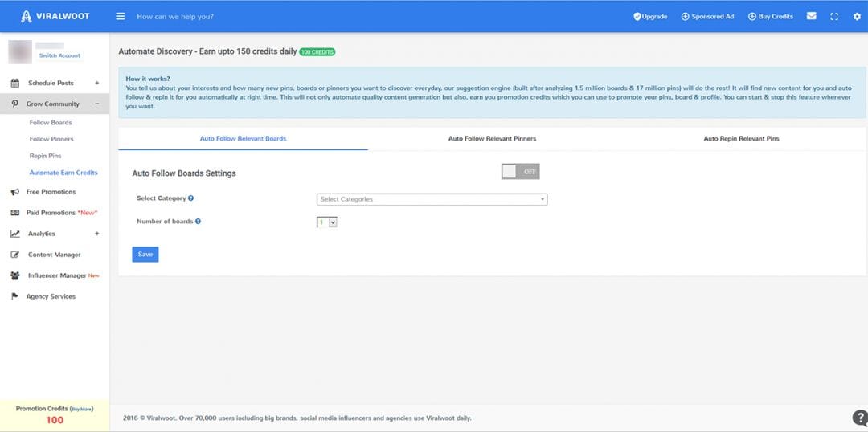
Task: Click the Upgrade link text
Action: [x=654, y=17]
